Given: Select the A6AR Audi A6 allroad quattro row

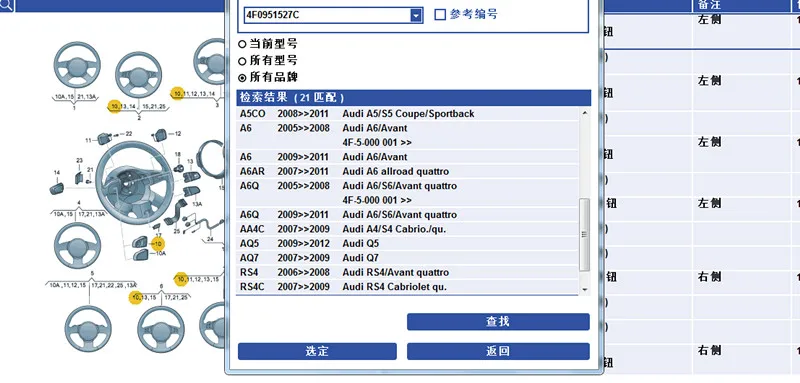Looking at the screenshot, I should (x=408, y=171).
